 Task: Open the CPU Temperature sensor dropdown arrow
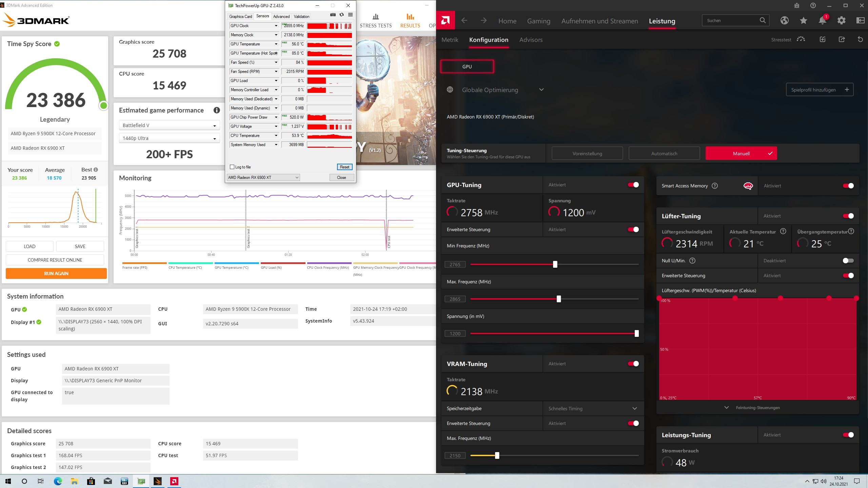[276, 136]
